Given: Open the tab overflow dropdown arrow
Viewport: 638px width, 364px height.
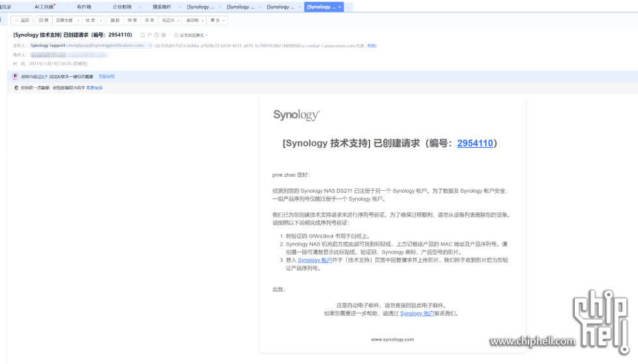Looking at the screenshot, I should pyautogui.click(x=349, y=7).
